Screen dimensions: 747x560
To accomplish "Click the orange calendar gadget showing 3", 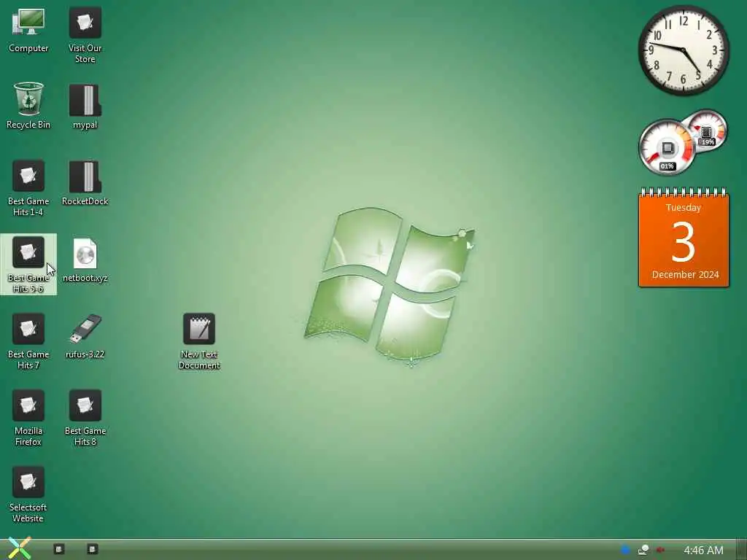I will (684, 238).
